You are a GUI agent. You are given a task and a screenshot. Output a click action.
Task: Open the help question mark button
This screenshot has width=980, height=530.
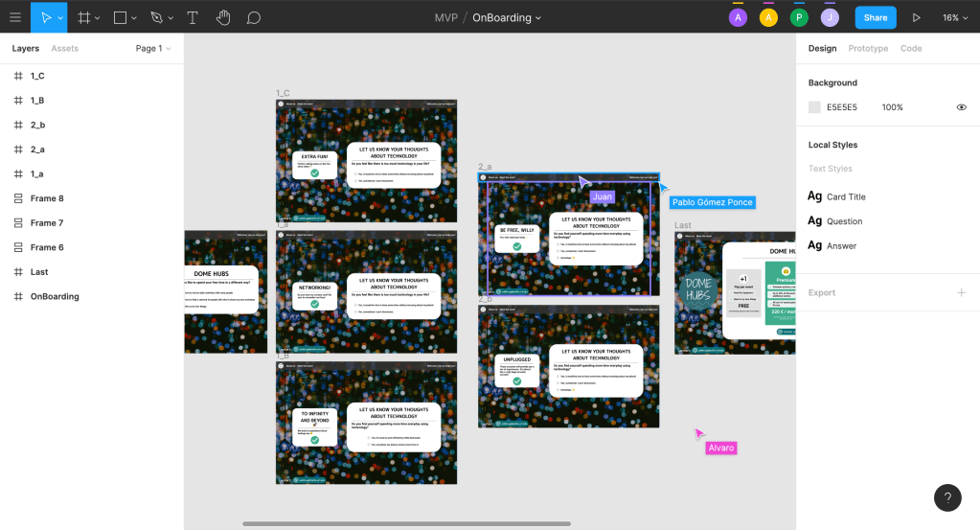(947, 497)
